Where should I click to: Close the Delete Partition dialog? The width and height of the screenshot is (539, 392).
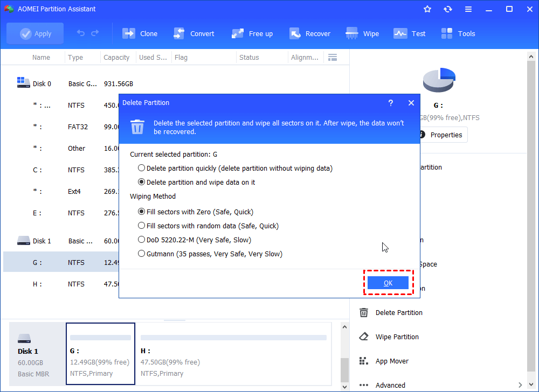pos(411,103)
